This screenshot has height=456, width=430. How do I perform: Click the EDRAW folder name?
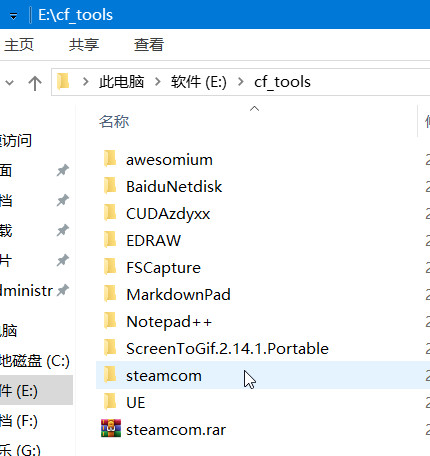(153, 241)
